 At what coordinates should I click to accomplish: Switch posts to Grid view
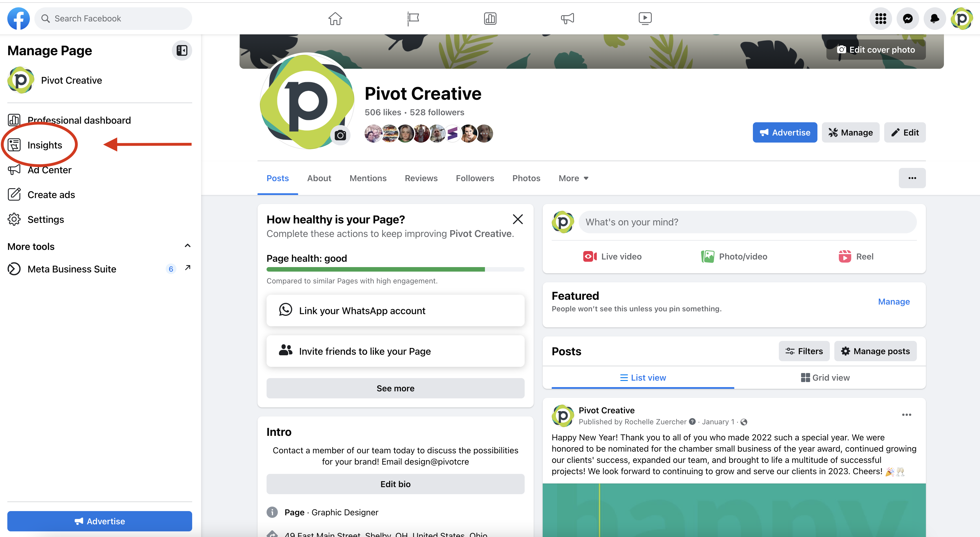pos(825,377)
